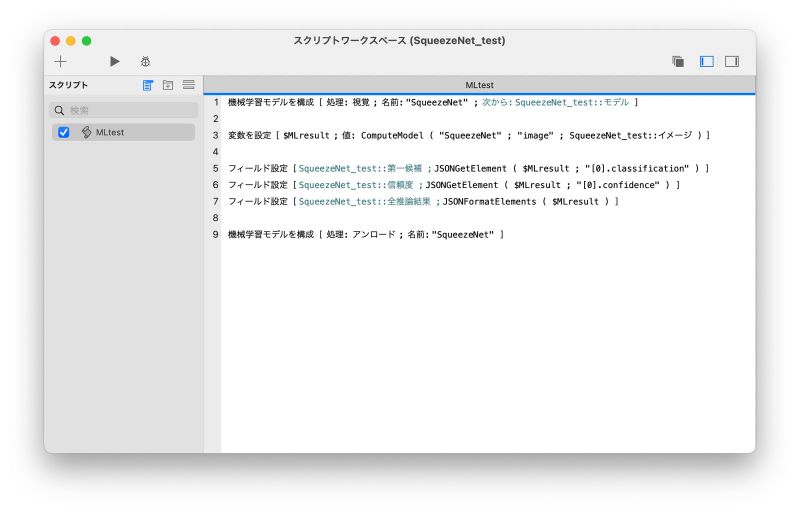Click the empty line 4 row

tap(488, 152)
